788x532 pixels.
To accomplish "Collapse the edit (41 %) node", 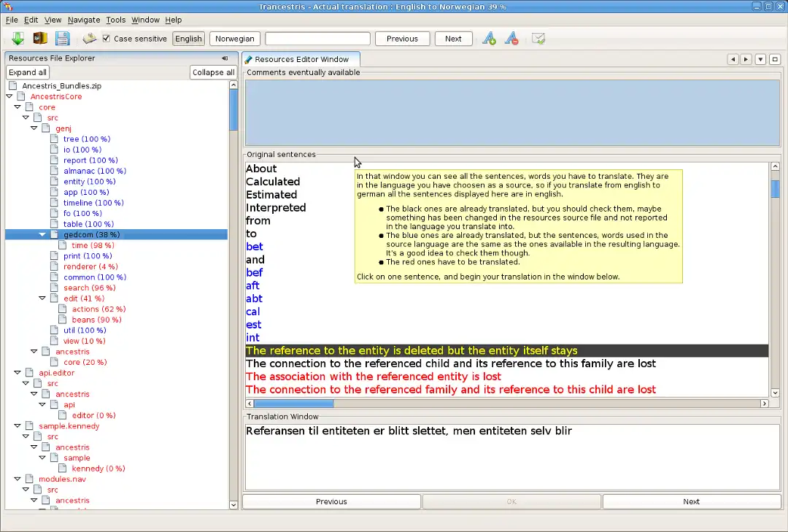I will pyautogui.click(x=42, y=298).
